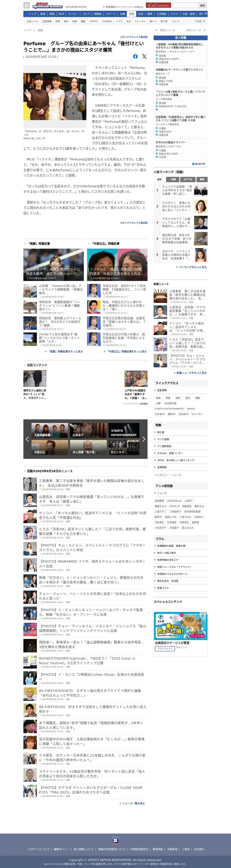Click 会社案内 footer link

click(199, 849)
